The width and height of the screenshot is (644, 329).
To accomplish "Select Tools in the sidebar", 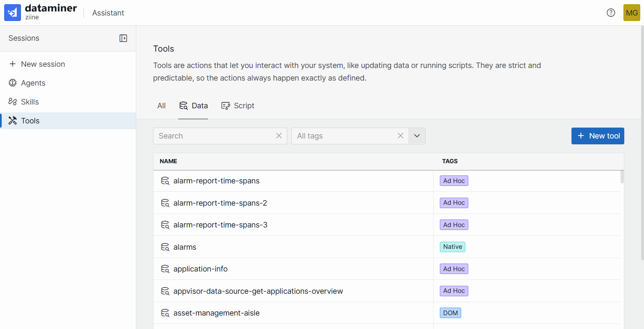I will 68,121.
